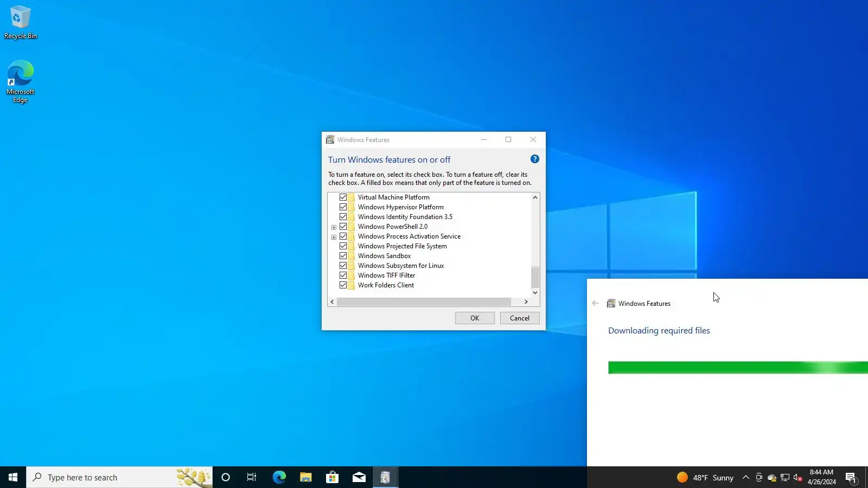Screen dimensions: 868x488
Task: Click the Meet Now tray icon
Action: (x=759, y=477)
